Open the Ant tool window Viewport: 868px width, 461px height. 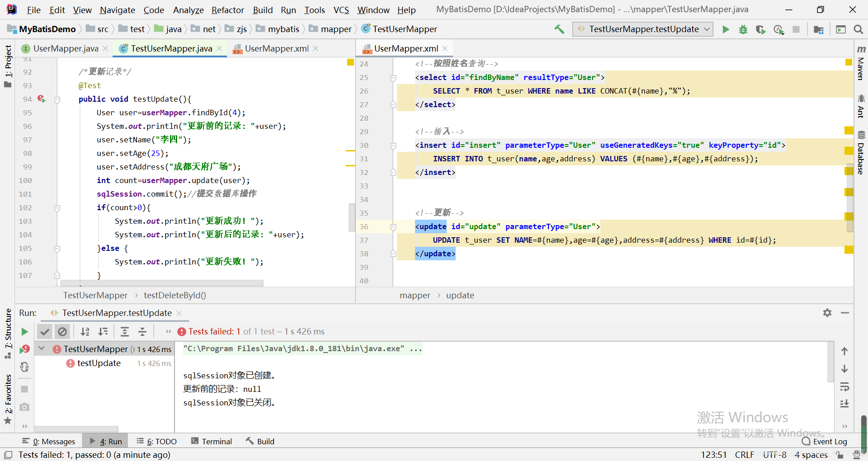(x=861, y=106)
